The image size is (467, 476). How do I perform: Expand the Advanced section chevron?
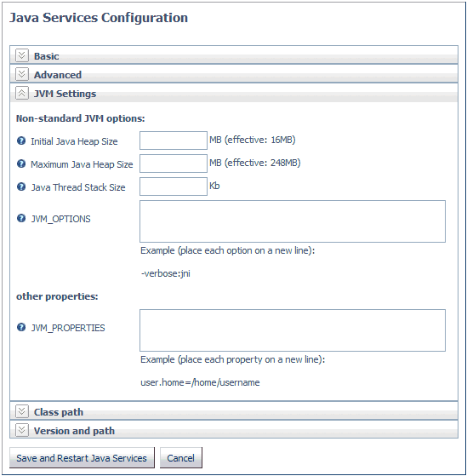click(21, 74)
